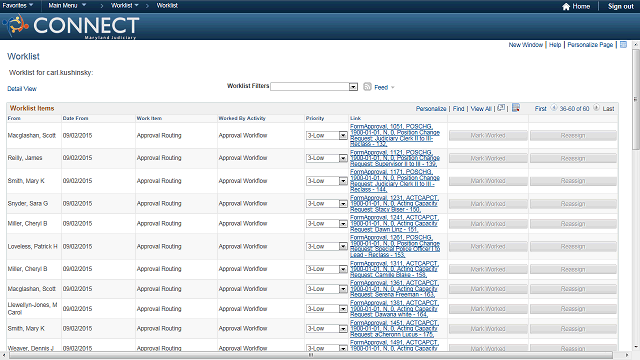Click the vertical scrollbar thumb
The width and height of the screenshot is (640, 360).
coord(636,99)
